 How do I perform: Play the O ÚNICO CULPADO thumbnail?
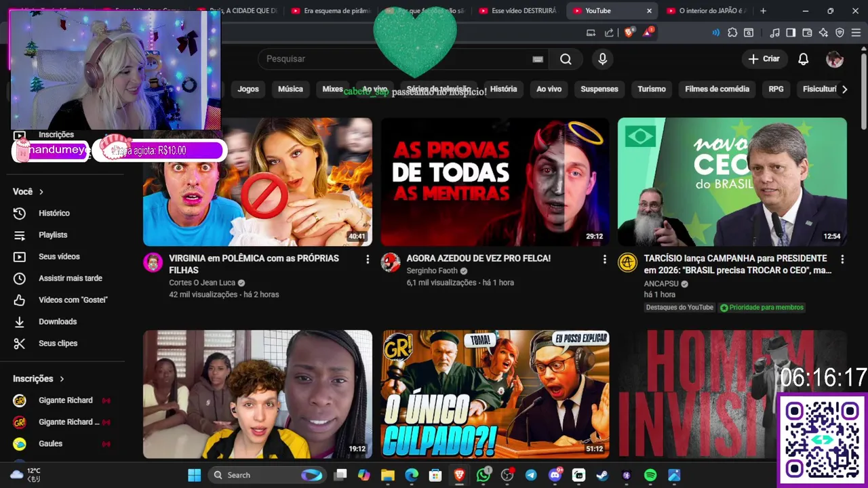coord(495,394)
